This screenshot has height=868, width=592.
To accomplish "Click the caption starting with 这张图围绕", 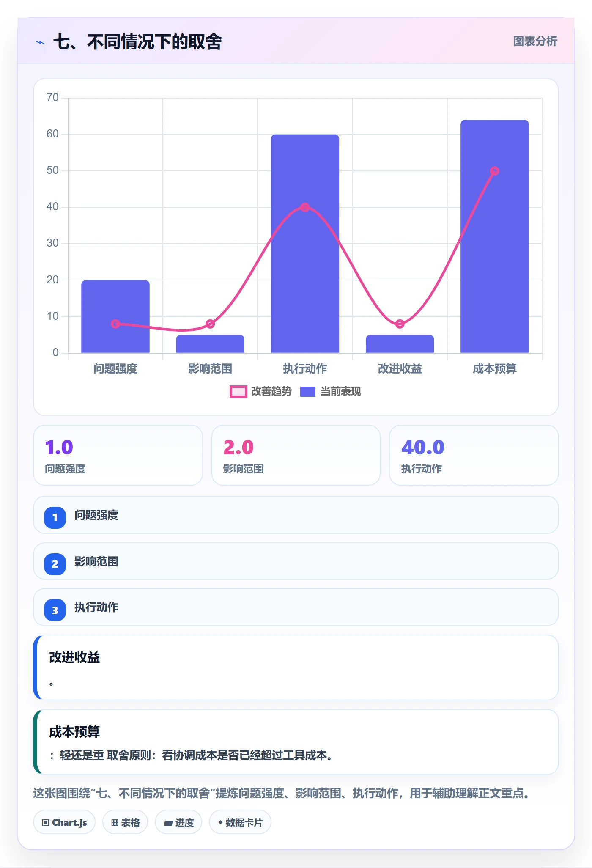I will coord(282,793).
